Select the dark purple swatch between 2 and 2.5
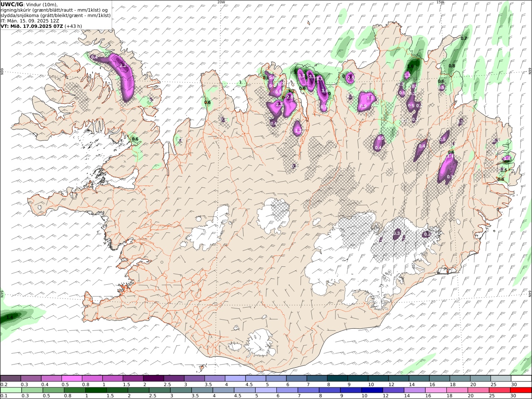 click(x=153, y=379)
